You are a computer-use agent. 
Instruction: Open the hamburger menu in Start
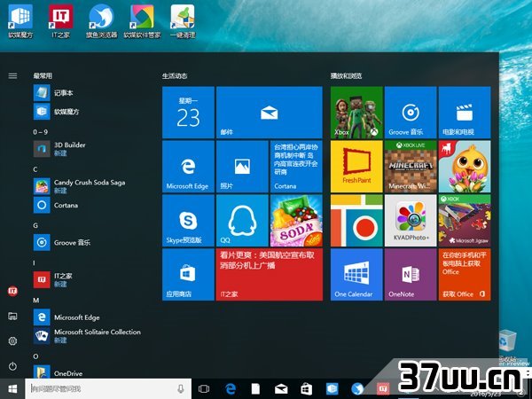12,76
